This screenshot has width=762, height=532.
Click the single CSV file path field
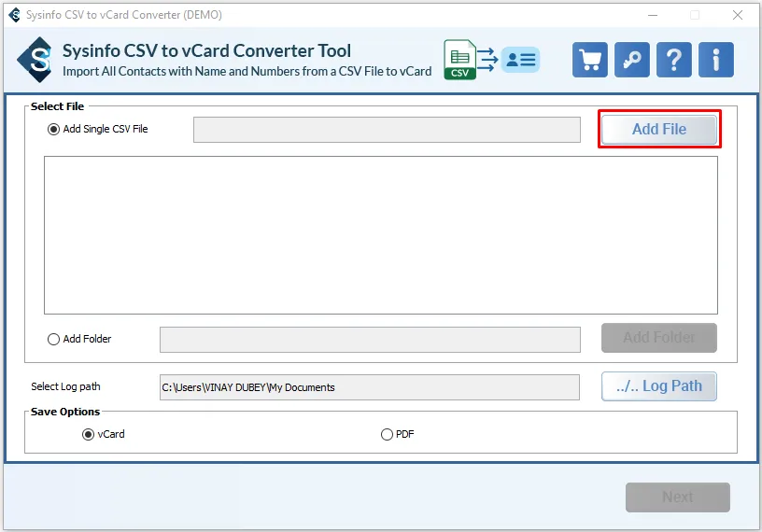387,130
